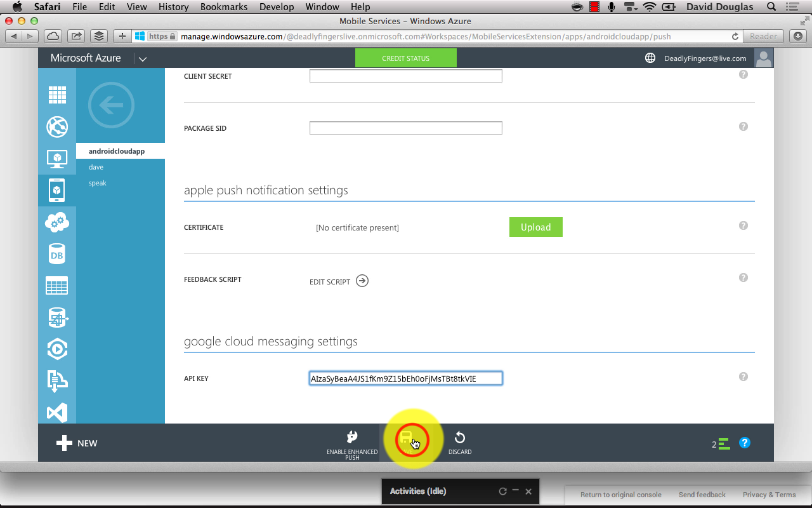Open Storage table icon in sidebar
This screenshot has height=508, width=812.
click(57, 286)
